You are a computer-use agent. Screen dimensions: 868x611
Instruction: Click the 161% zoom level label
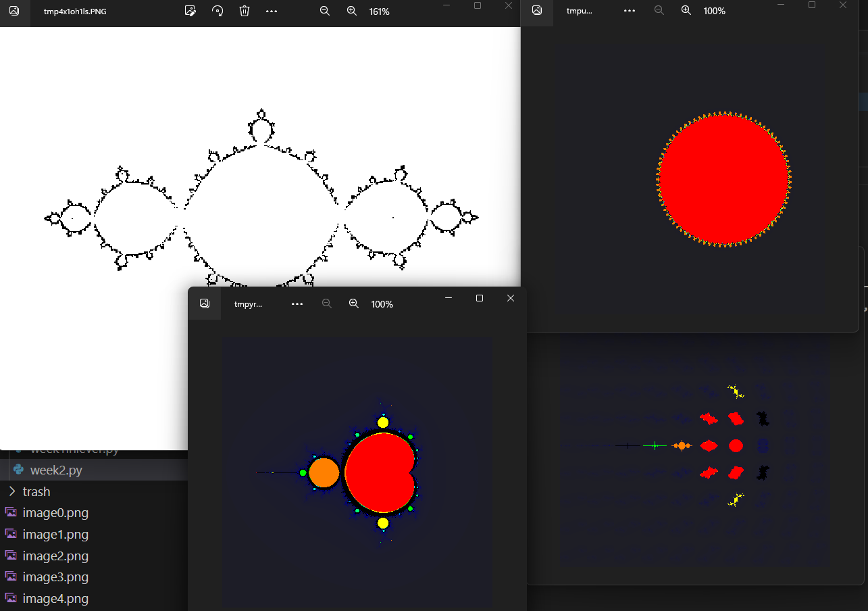[379, 11]
